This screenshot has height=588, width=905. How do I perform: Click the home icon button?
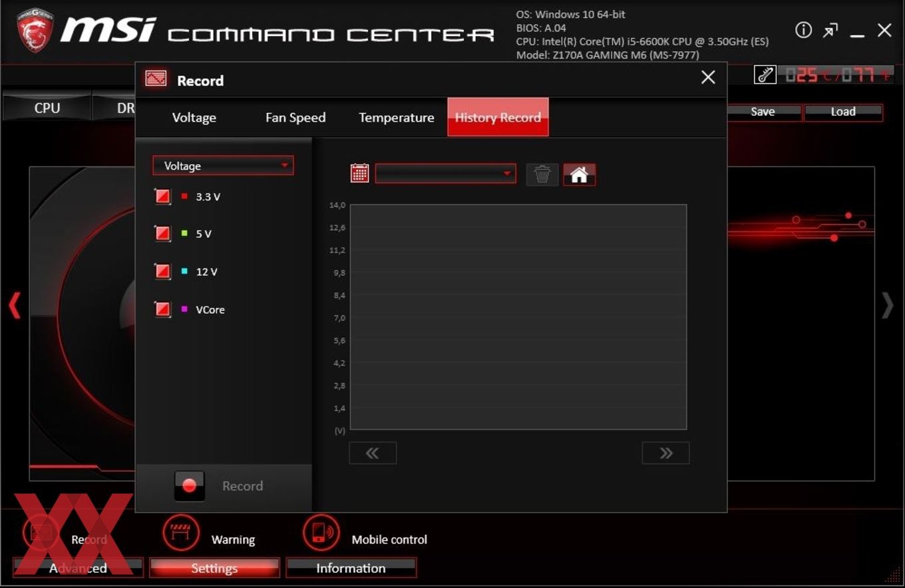pos(579,174)
